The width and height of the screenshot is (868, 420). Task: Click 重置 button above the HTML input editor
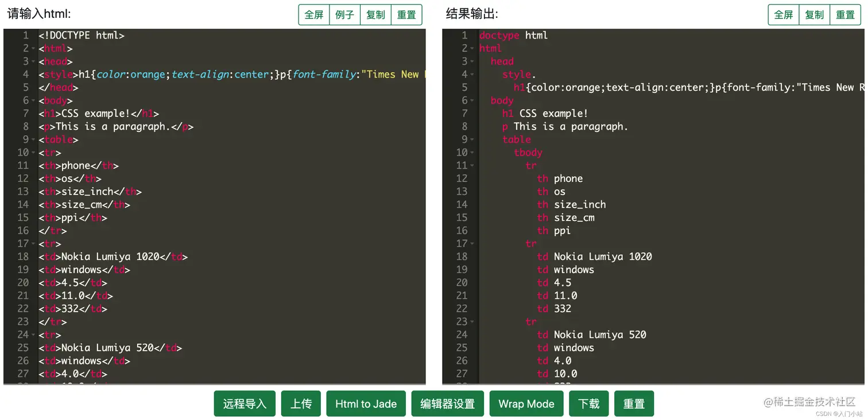pos(406,15)
